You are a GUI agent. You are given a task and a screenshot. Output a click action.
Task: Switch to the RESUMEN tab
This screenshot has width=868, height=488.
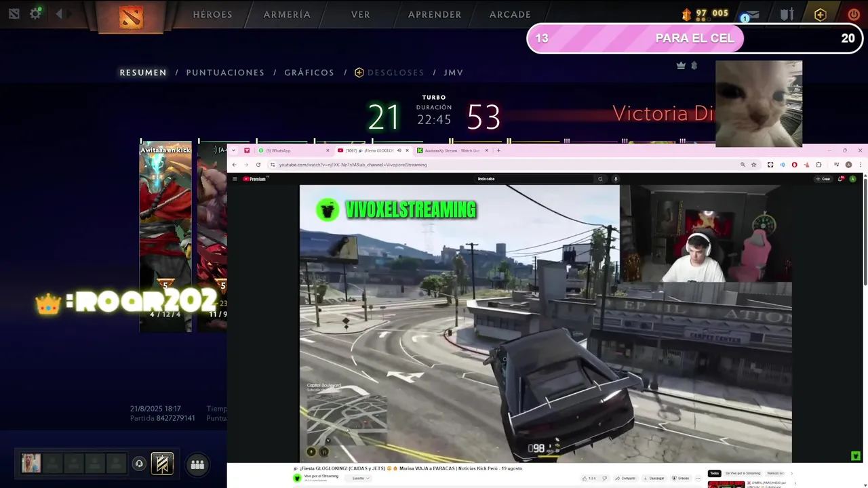(143, 73)
